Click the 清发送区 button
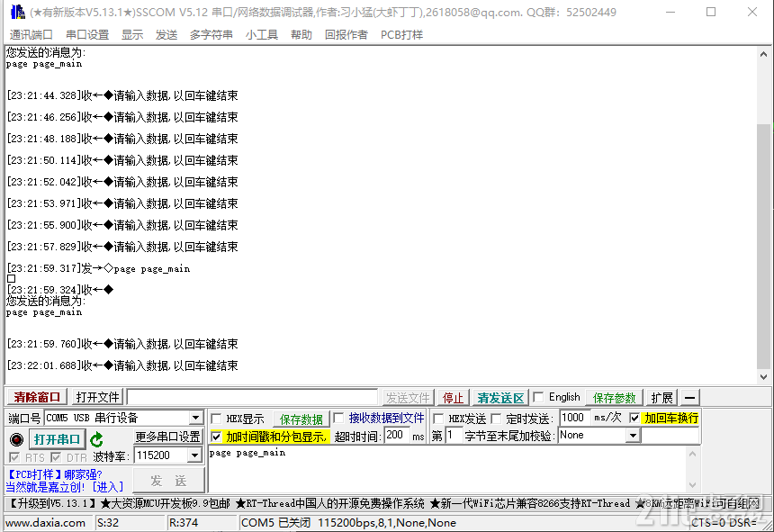The image size is (774, 532). [x=500, y=397]
